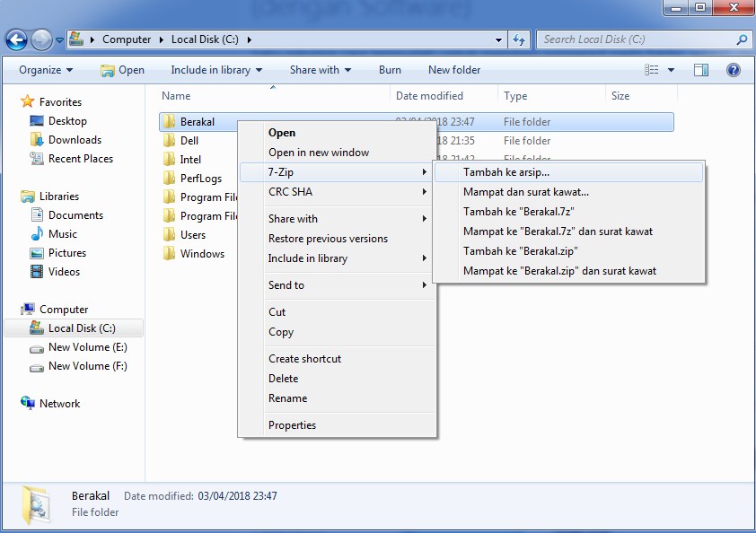The height and width of the screenshot is (533, 756).
Task: Open the address bar history dropdown arrow
Action: [498, 40]
